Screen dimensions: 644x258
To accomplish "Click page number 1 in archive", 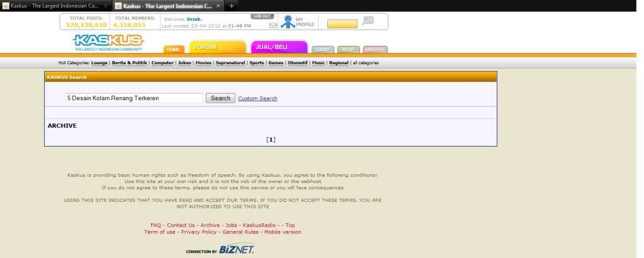I will pos(271,140).
